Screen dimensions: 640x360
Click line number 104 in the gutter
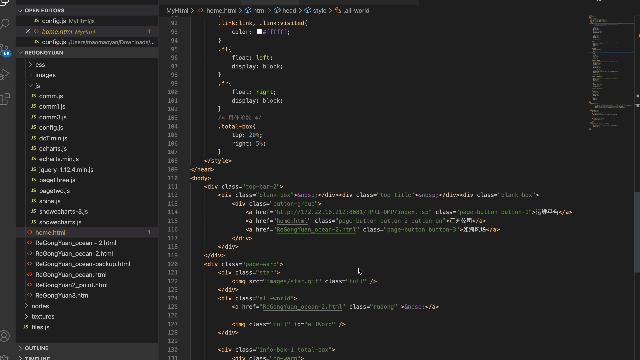[172, 127]
